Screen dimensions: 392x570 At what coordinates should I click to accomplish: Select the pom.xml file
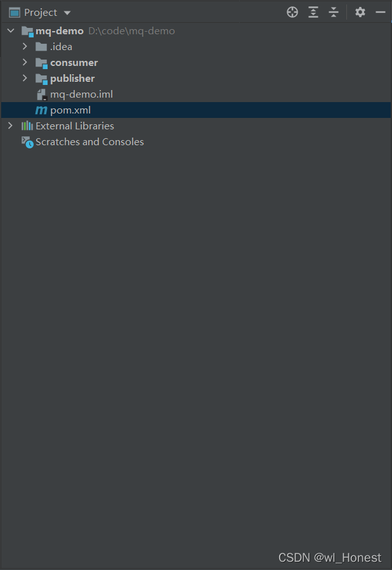coord(195,110)
